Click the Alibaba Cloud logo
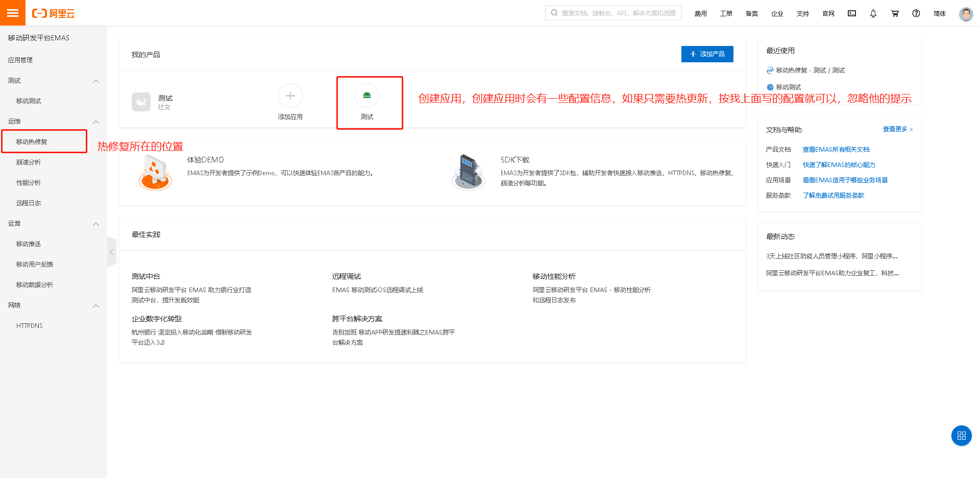980x478 pixels. [53, 13]
